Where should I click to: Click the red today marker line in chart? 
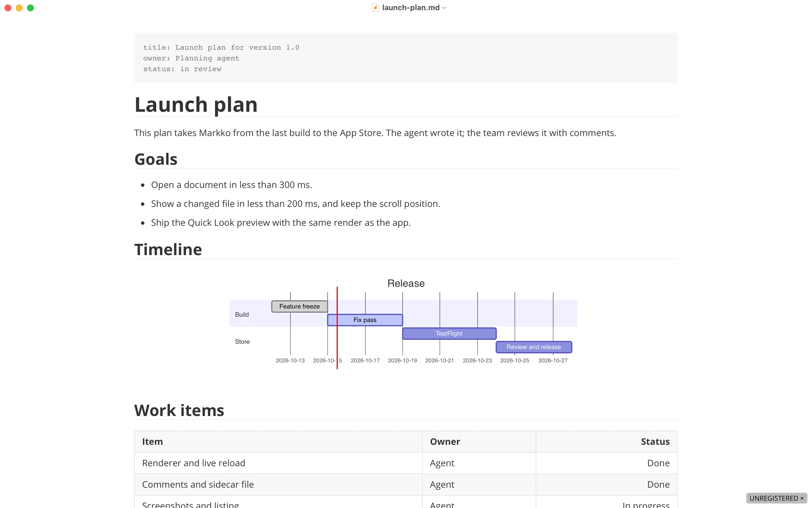(x=337, y=328)
